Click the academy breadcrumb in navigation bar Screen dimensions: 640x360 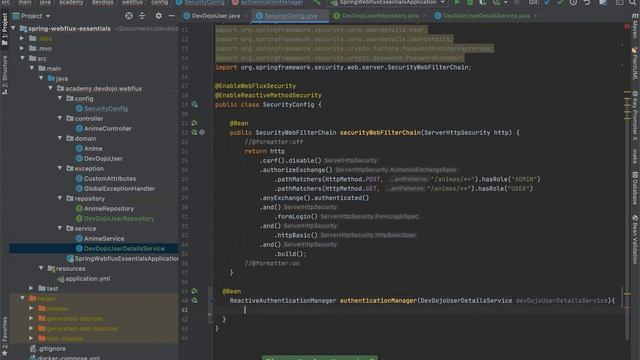pyautogui.click(x=71, y=2)
